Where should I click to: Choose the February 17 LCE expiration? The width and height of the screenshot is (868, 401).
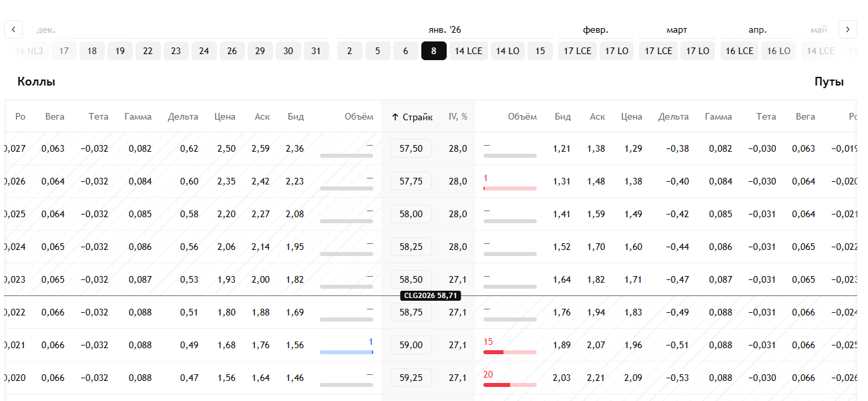point(578,51)
